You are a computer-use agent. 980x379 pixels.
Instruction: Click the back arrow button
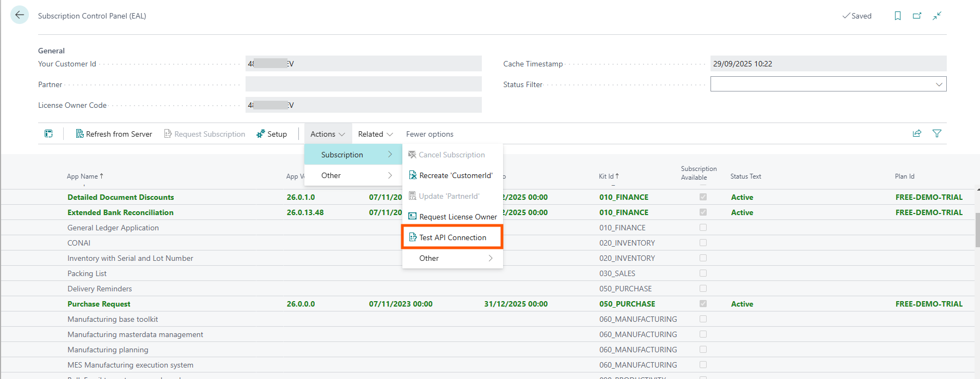point(20,15)
